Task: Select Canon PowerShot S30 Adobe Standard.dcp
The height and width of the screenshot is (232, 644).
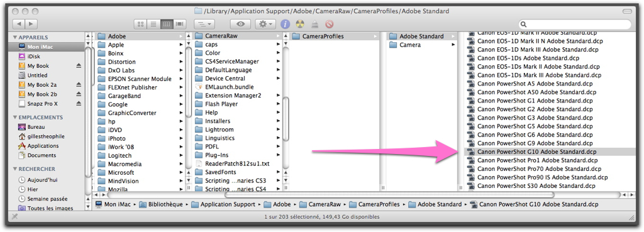Action: point(536,185)
